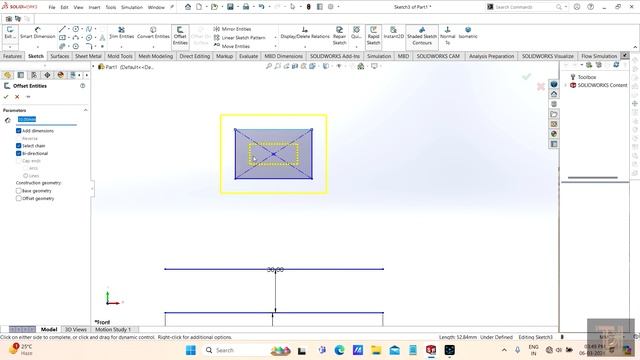
Task: Click the Smart Dimension tool
Action: 37,33
